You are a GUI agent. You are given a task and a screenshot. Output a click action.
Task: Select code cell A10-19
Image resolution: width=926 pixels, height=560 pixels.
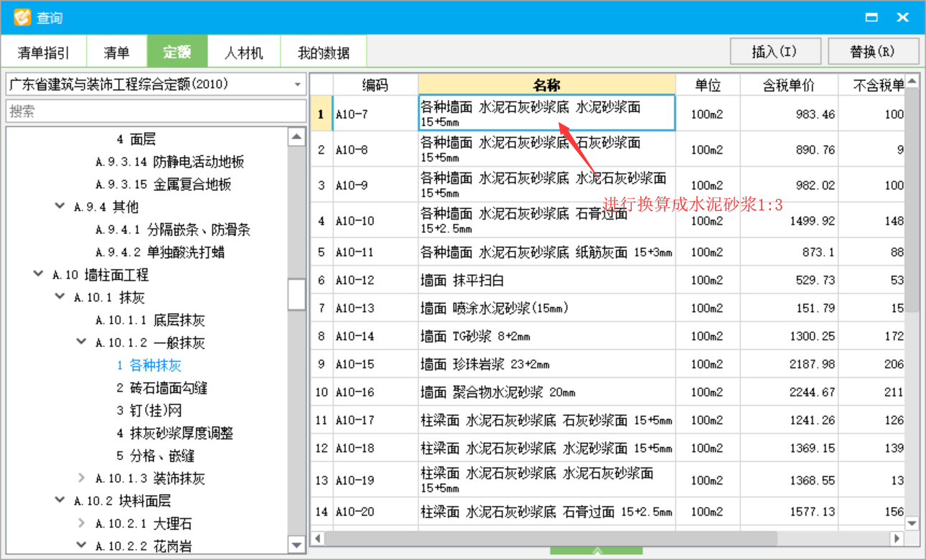375,480
